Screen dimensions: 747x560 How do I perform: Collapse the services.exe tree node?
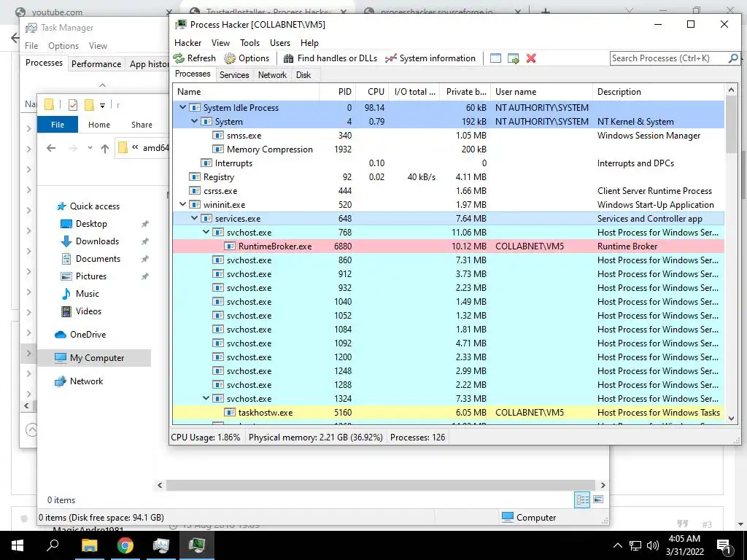[x=194, y=218]
